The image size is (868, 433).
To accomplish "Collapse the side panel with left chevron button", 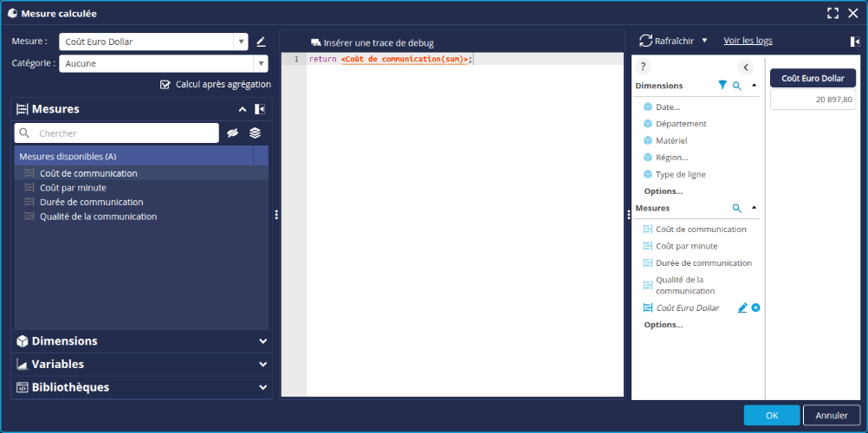I will pyautogui.click(x=746, y=68).
